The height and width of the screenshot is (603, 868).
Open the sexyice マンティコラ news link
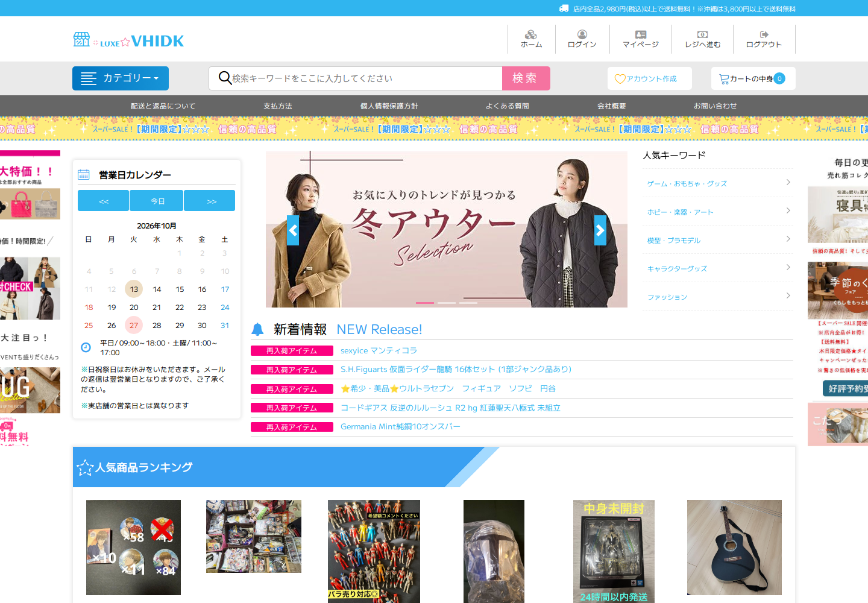click(379, 350)
